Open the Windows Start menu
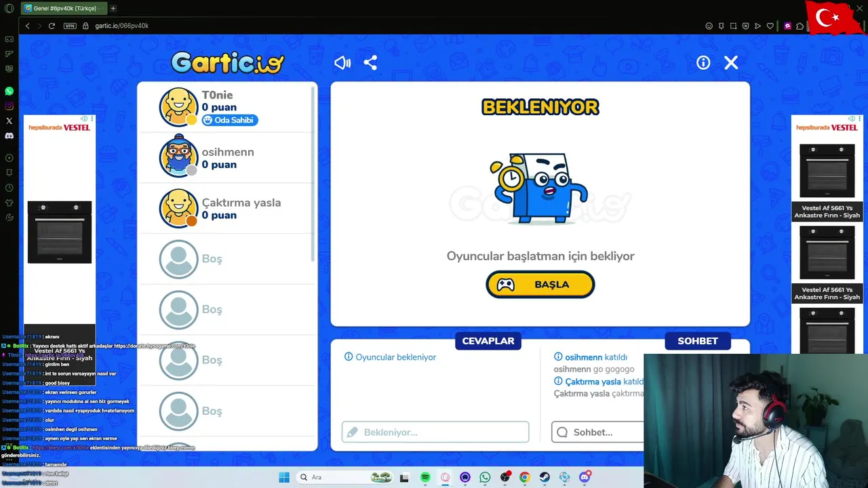 284,477
